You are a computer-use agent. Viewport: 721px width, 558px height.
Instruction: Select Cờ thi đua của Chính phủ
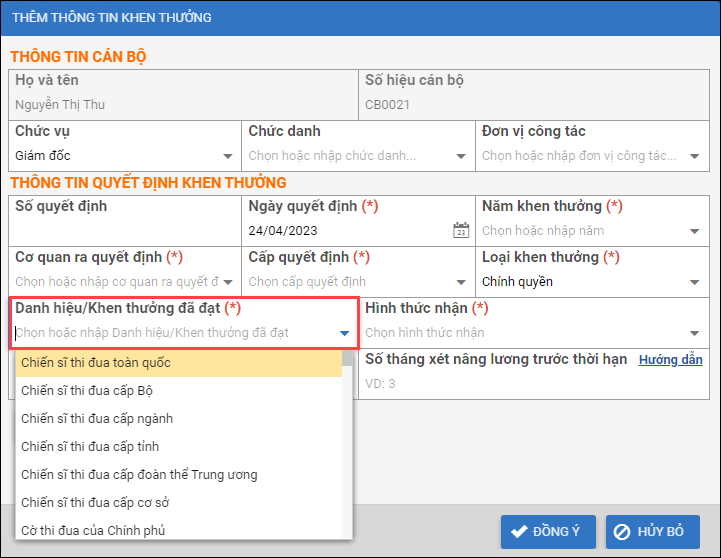coord(178,530)
